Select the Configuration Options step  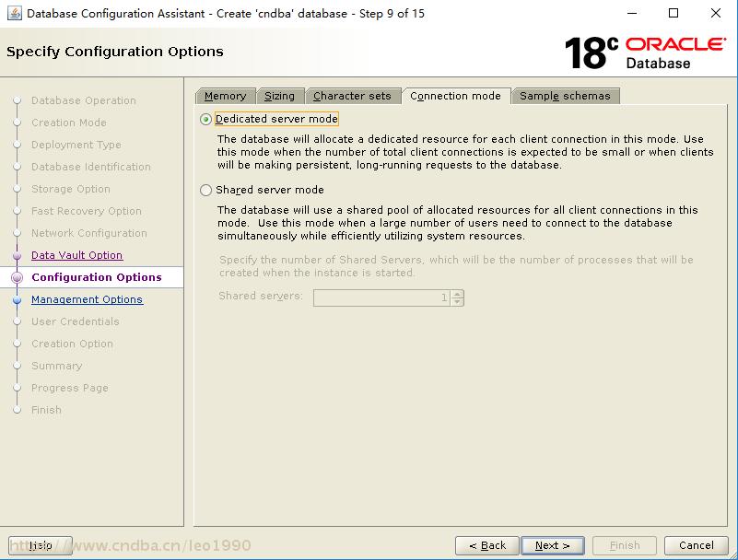tap(97, 277)
